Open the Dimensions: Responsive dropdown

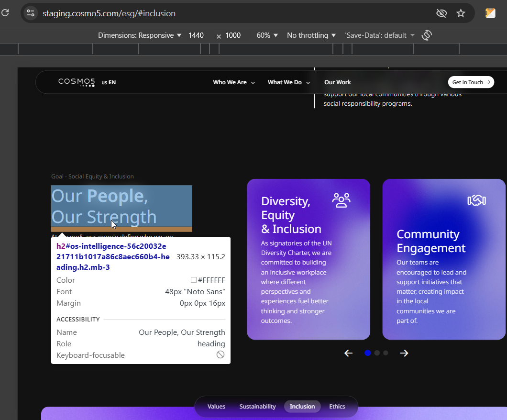(x=139, y=35)
